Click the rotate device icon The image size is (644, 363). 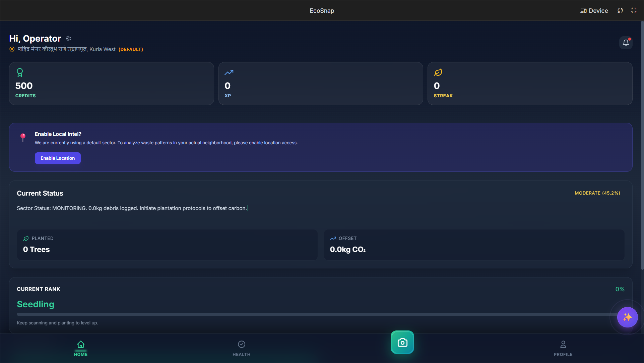pyautogui.click(x=620, y=10)
